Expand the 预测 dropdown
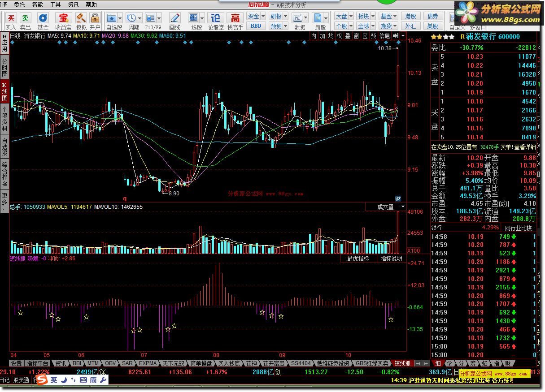 [285, 26]
